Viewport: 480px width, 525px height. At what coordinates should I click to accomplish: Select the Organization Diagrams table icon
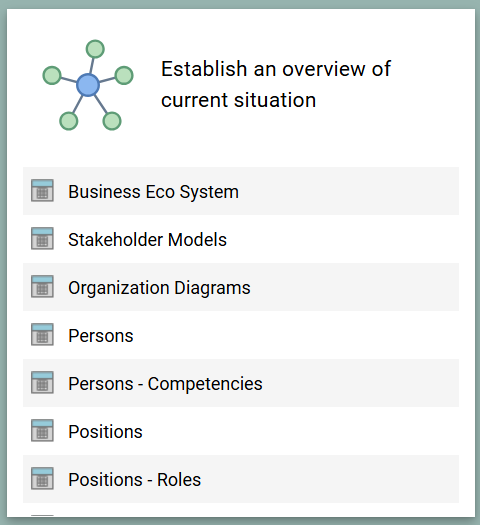tap(42, 287)
